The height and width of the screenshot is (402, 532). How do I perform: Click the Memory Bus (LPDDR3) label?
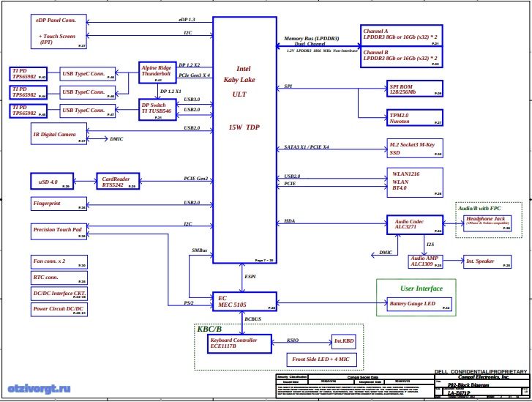(x=312, y=39)
